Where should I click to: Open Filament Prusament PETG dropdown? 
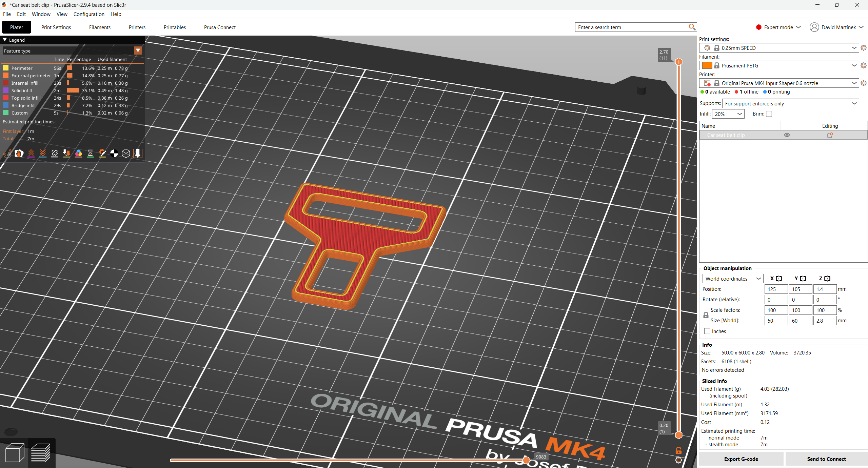[x=779, y=65]
